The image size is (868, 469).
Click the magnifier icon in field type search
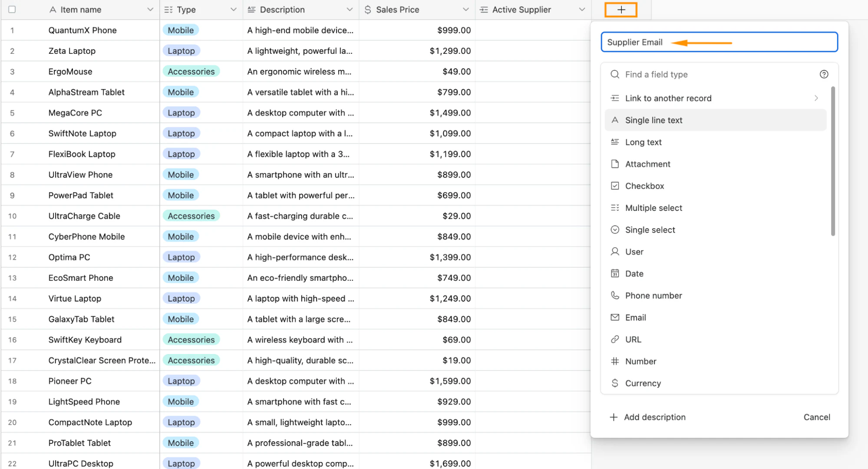tap(615, 74)
